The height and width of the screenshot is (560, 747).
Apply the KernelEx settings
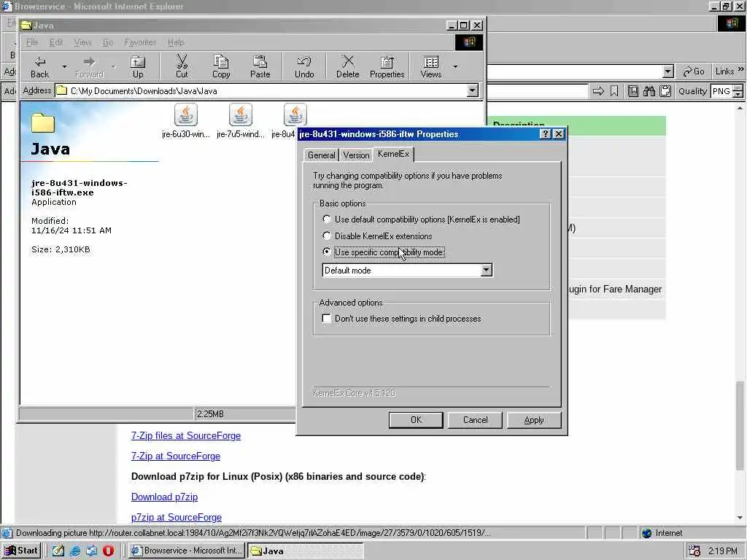[x=533, y=420]
